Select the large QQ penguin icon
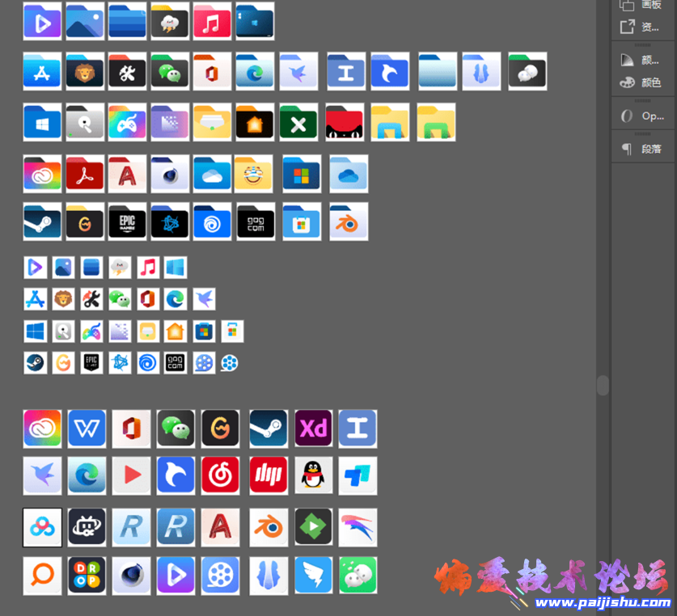Image resolution: width=677 pixels, height=616 pixels. 313,475
